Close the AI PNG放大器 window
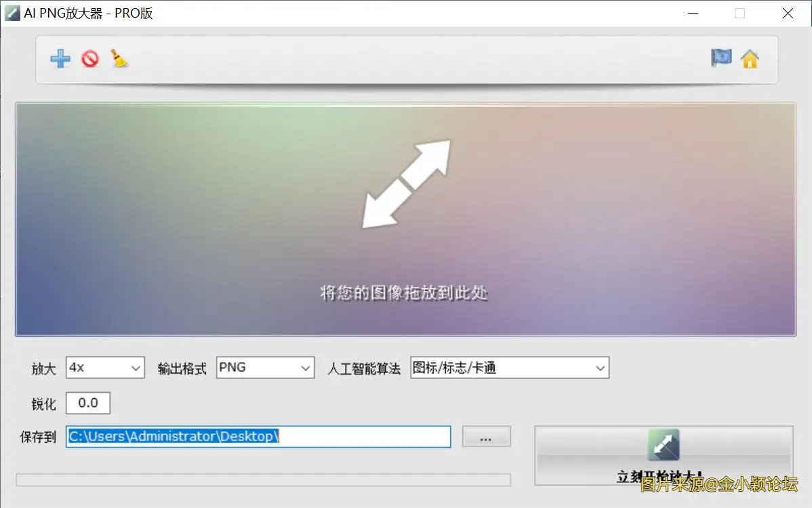 [x=787, y=13]
